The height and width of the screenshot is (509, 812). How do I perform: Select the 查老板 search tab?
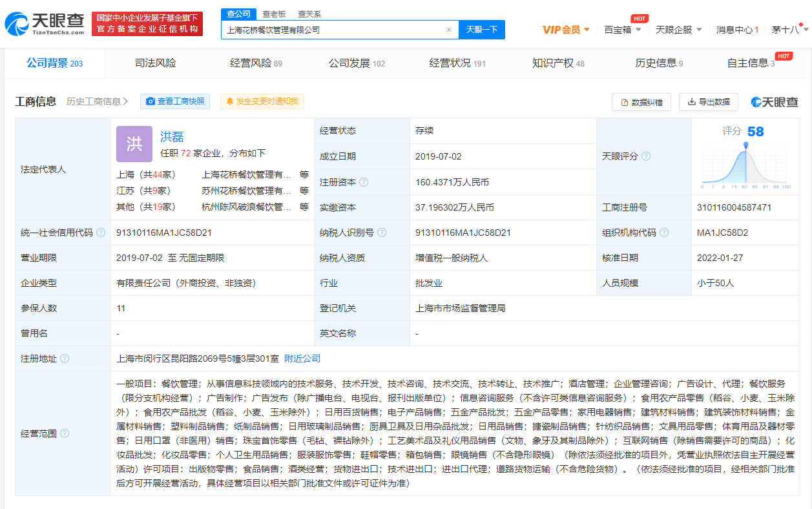click(273, 14)
